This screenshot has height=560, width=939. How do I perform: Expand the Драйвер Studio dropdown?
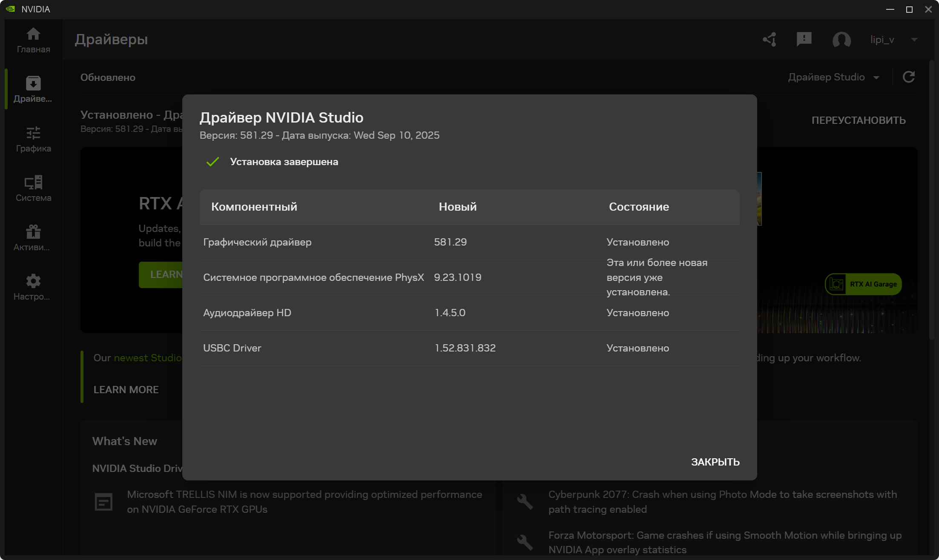[x=833, y=77]
